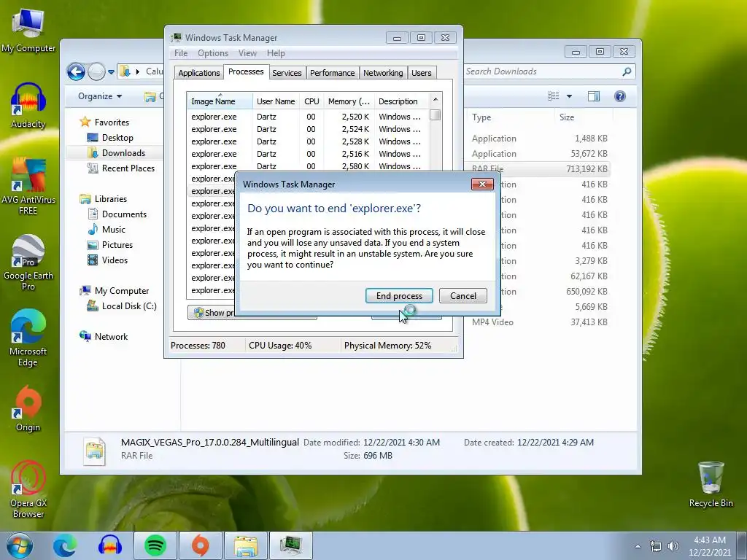
Task: Sort processes by CPU column
Action: (311, 101)
